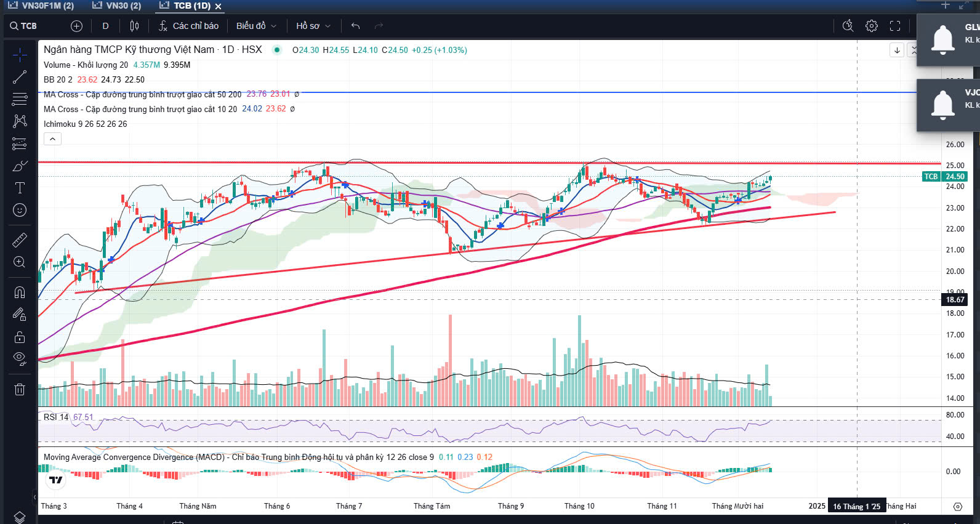Select the MACD indicator legend
Image resolution: width=980 pixels, height=524 pixels.
(x=238, y=457)
